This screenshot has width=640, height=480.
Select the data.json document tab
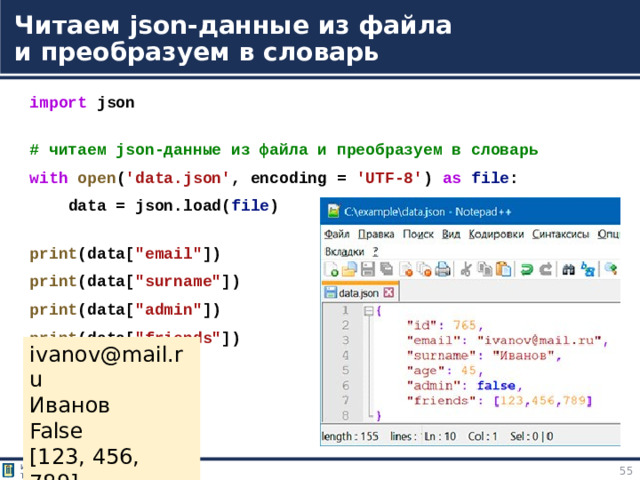(x=360, y=292)
